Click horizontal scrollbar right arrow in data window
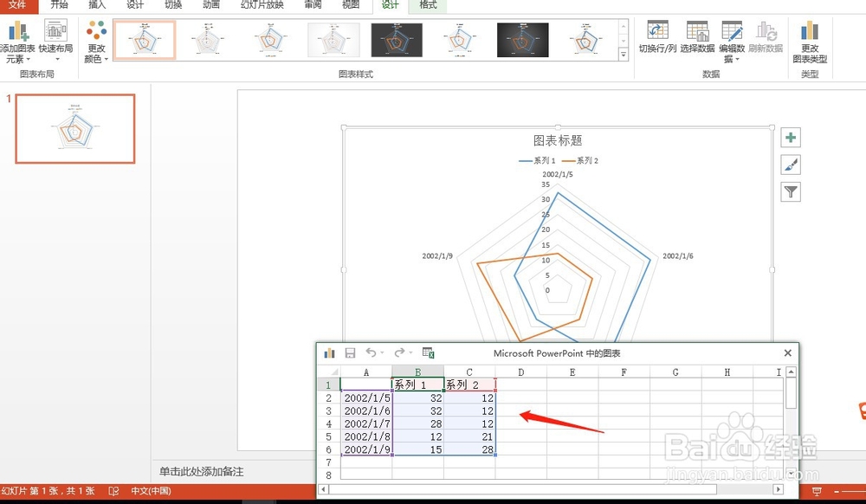 [779, 489]
